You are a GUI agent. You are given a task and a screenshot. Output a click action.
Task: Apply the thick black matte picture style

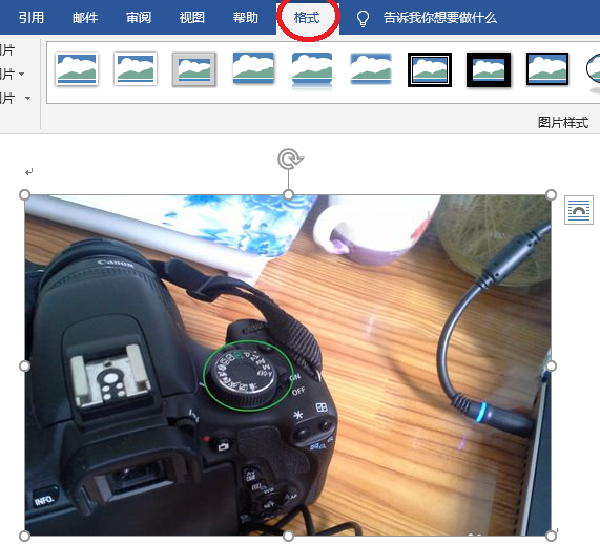pyautogui.click(x=489, y=70)
